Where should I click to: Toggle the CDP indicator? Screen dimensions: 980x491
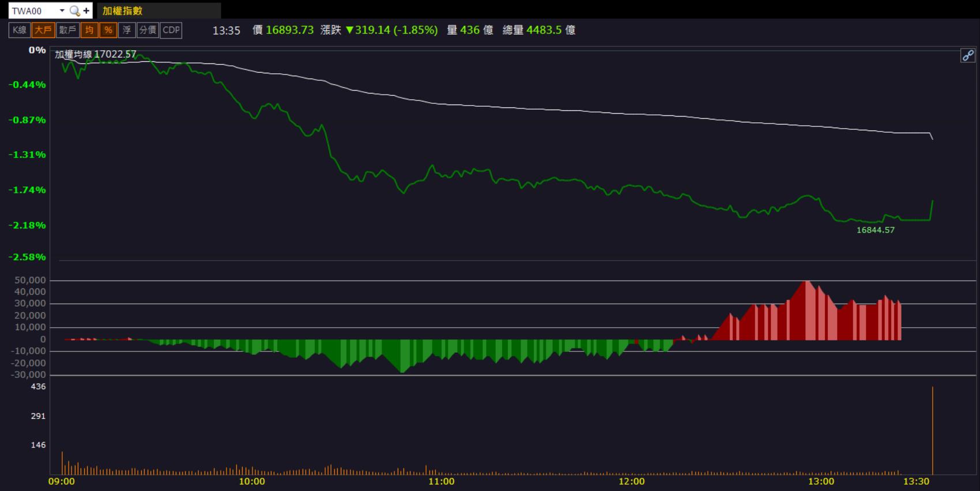tap(171, 30)
